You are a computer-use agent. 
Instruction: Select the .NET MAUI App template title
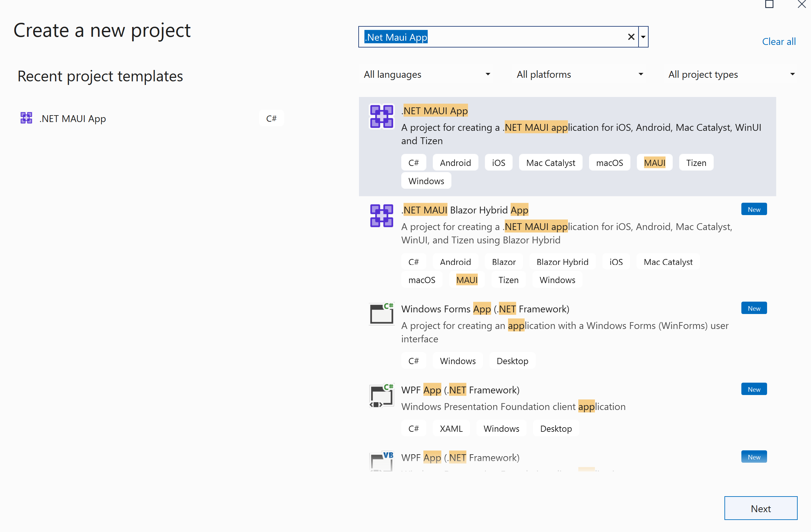434,111
